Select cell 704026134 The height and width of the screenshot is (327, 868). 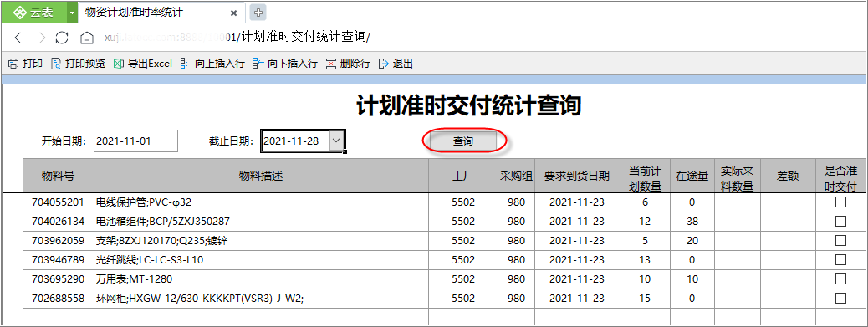tap(59, 222)
